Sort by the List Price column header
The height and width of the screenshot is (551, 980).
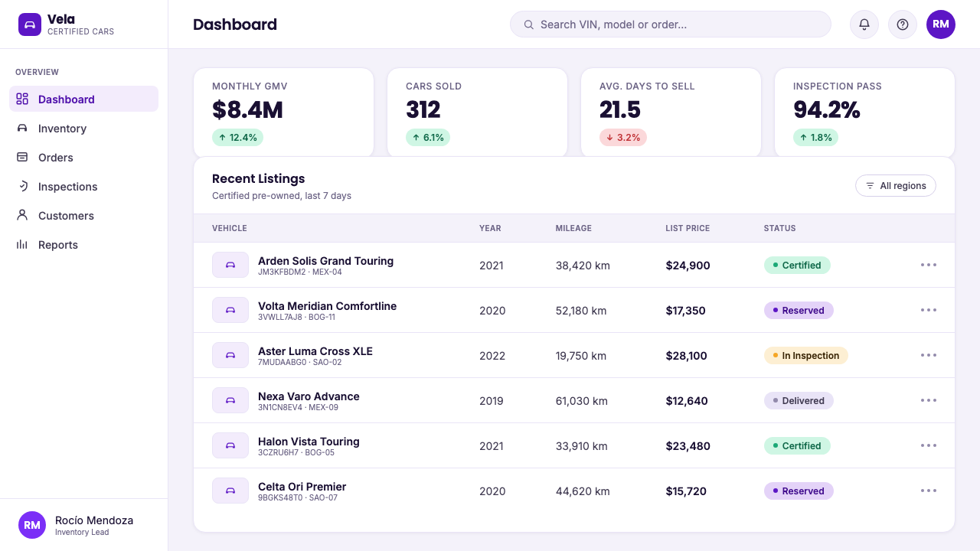688,228
